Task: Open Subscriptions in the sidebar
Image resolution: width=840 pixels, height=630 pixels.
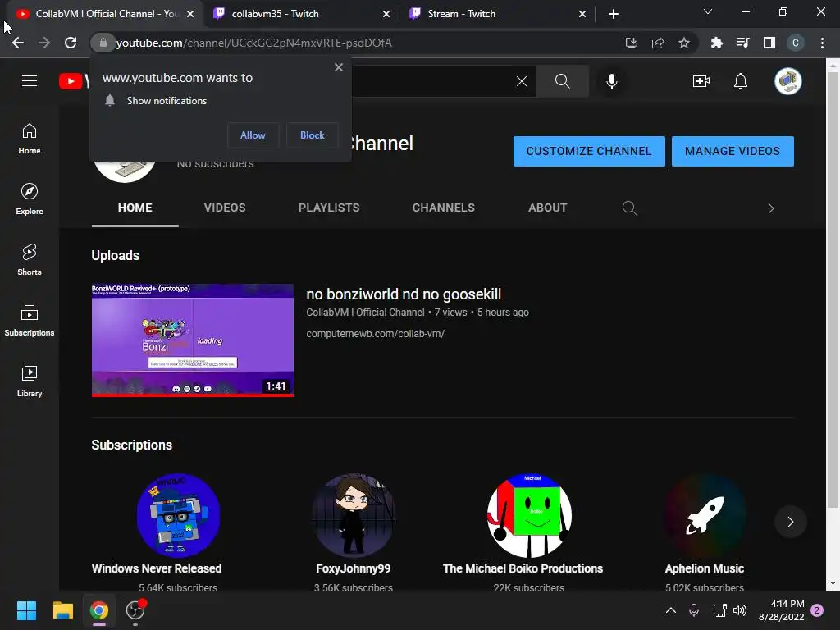Action: click(x=30, y=321)
